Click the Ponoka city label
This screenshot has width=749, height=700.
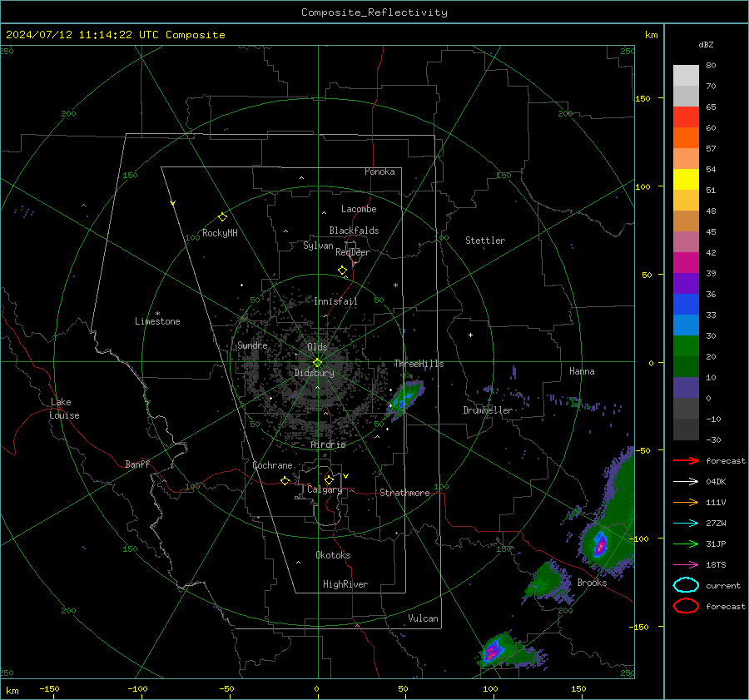(x=379, y=171)
